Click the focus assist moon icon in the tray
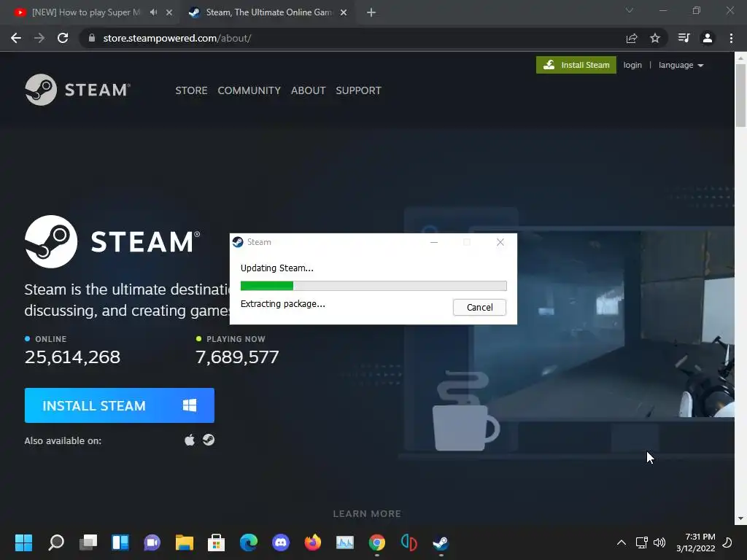The height and width of the screenshot is (560, 747). coord(727,542)
